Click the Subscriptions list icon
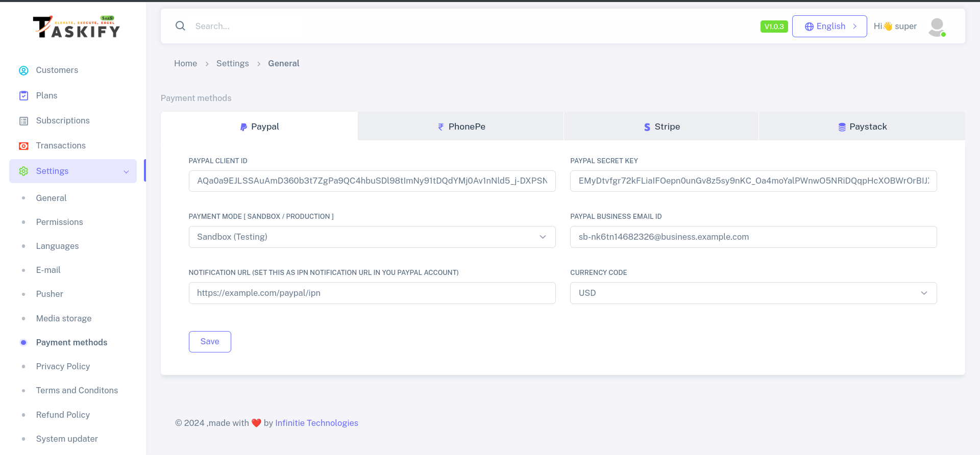980x455 pixels. point(23,121)
